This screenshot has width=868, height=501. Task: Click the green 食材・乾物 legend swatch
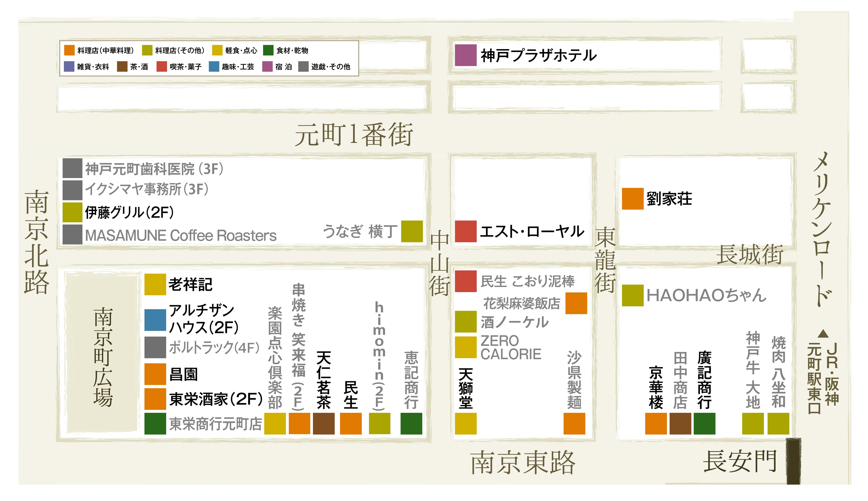click(268, 50)
